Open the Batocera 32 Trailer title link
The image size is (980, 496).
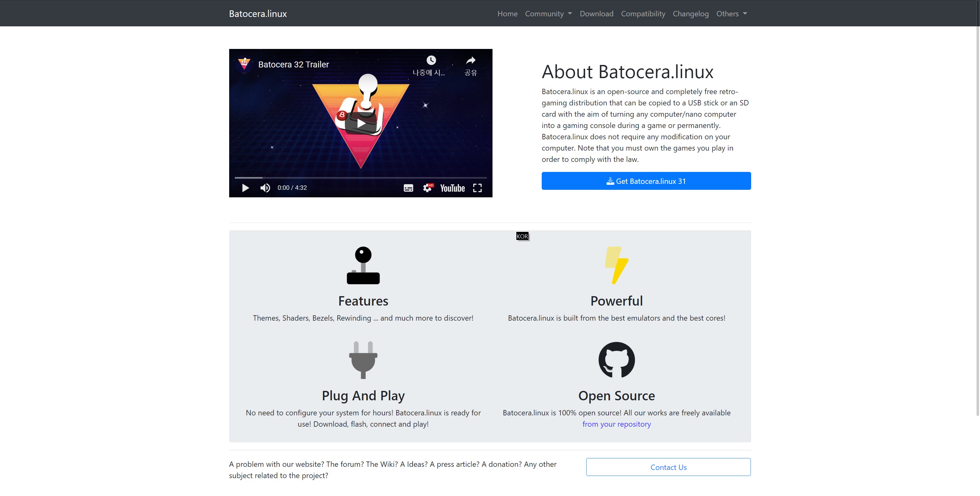[293, 64]
